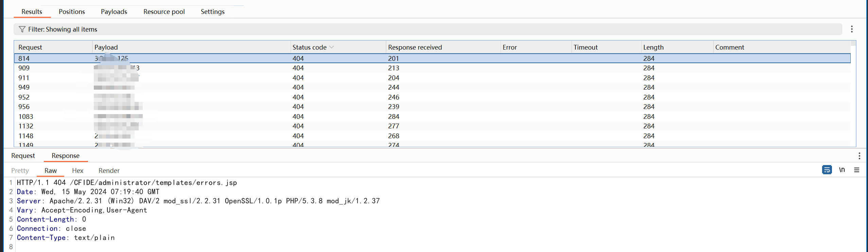Open the Payloads tab
868x252 pixels.
[114, 12]
